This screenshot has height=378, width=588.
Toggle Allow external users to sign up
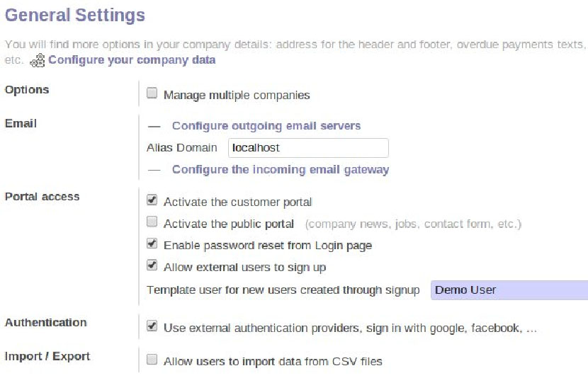click(x=152, y=266)
